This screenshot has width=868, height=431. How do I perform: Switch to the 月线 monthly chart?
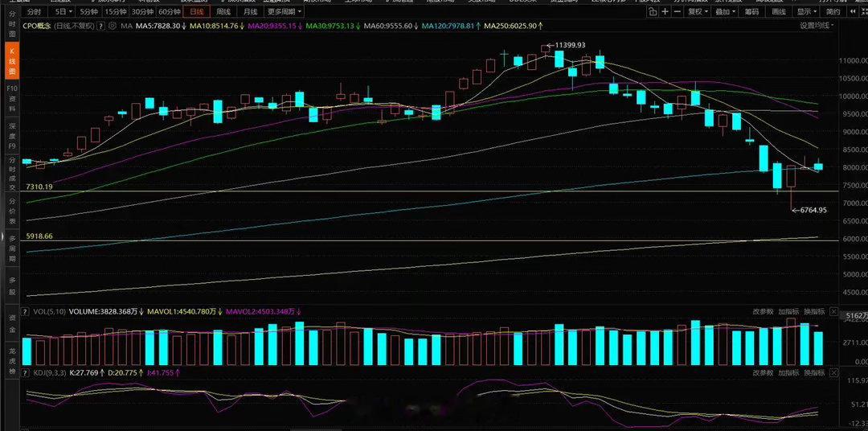(x=250, y=11)
